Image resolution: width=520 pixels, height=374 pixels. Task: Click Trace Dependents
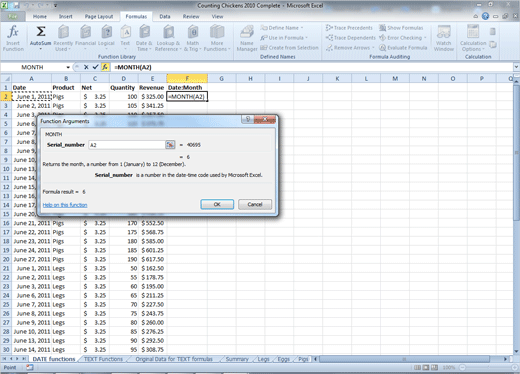(351, 38)
